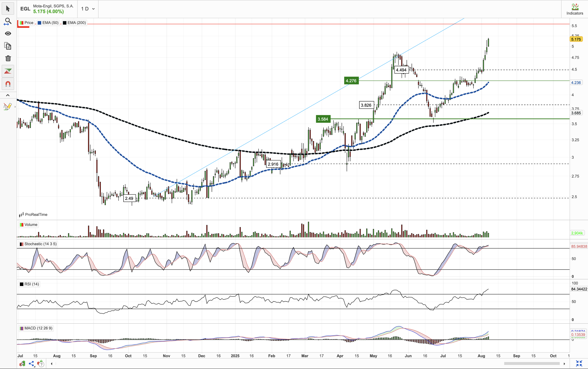Image resolution: width=588 pixels, height=369 pixels.
Task: Click the copy objects icon
Action: point(8,46)
